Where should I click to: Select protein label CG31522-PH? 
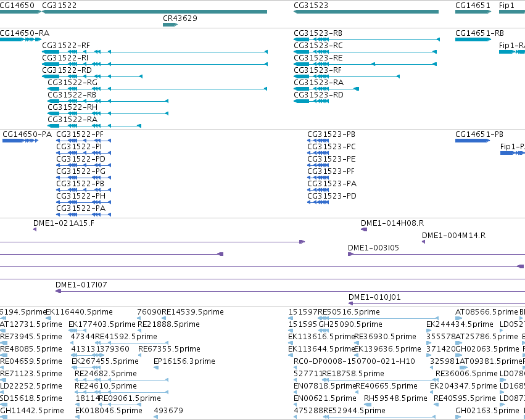coord(81,197)
